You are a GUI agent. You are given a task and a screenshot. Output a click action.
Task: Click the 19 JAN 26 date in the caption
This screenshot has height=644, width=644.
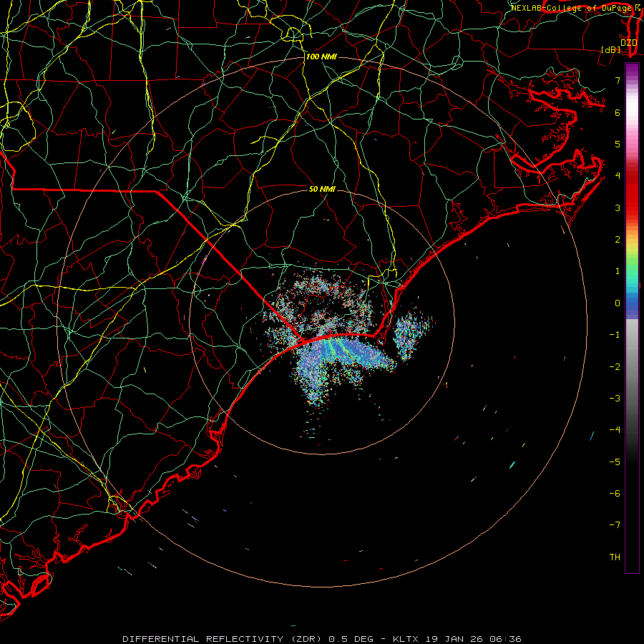(454, 639)
